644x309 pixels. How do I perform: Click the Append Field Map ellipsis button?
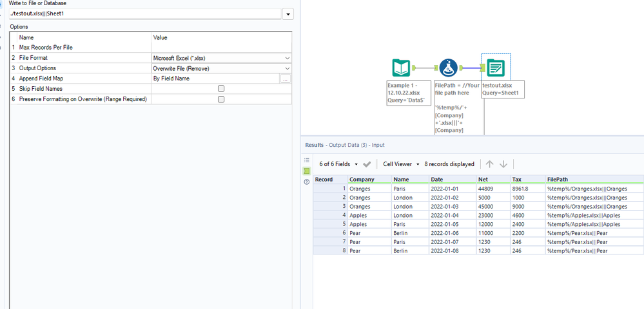tap(286, 79)
